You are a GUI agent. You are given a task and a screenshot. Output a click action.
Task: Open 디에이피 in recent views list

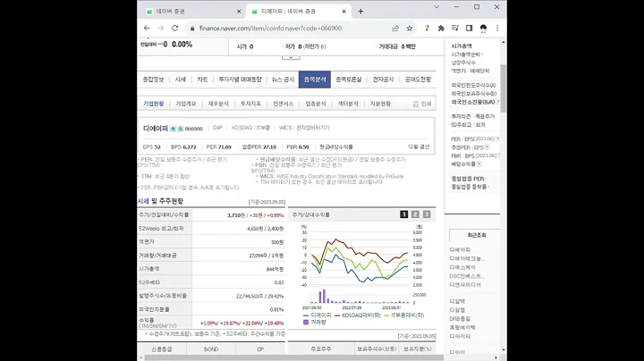460,250
